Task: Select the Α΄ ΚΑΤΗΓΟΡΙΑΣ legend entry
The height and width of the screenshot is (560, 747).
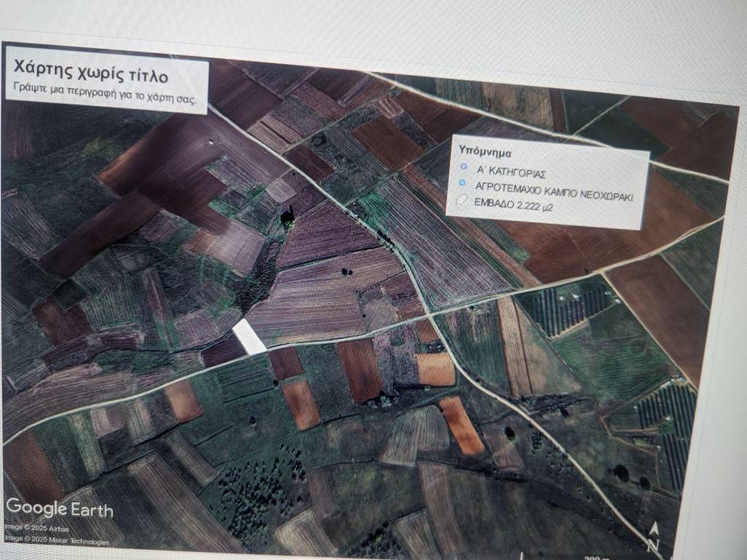Action: coord(511,174)
